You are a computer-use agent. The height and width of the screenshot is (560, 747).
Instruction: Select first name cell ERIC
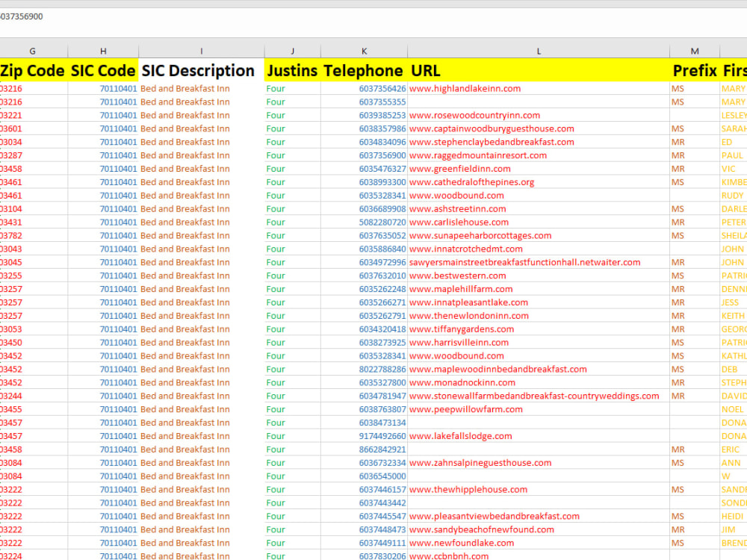tap(734, 449)
